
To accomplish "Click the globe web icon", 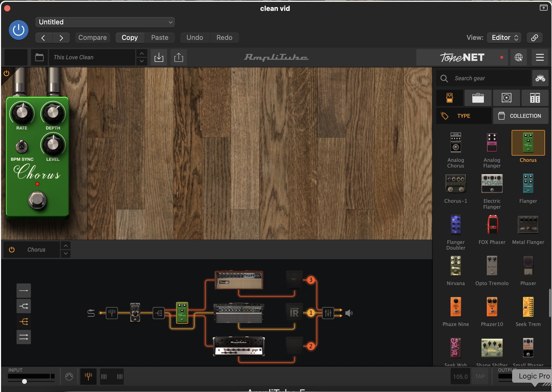I will pos(518,57).
